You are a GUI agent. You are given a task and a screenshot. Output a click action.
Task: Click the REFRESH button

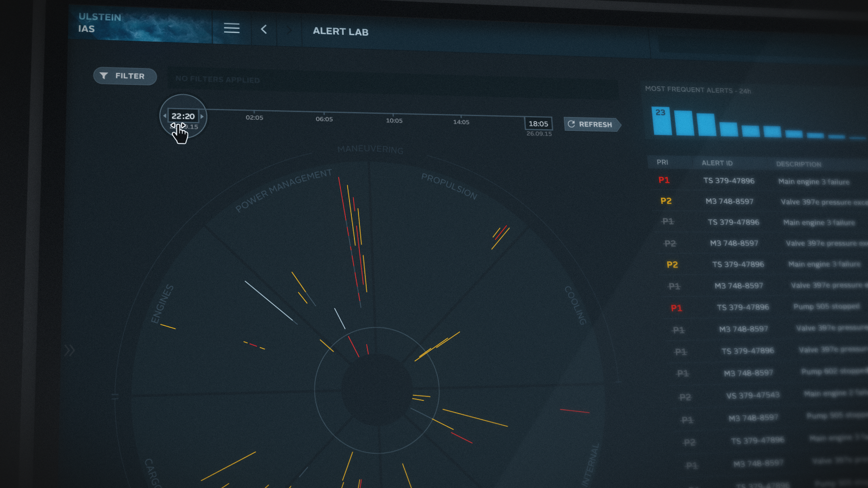592,124
